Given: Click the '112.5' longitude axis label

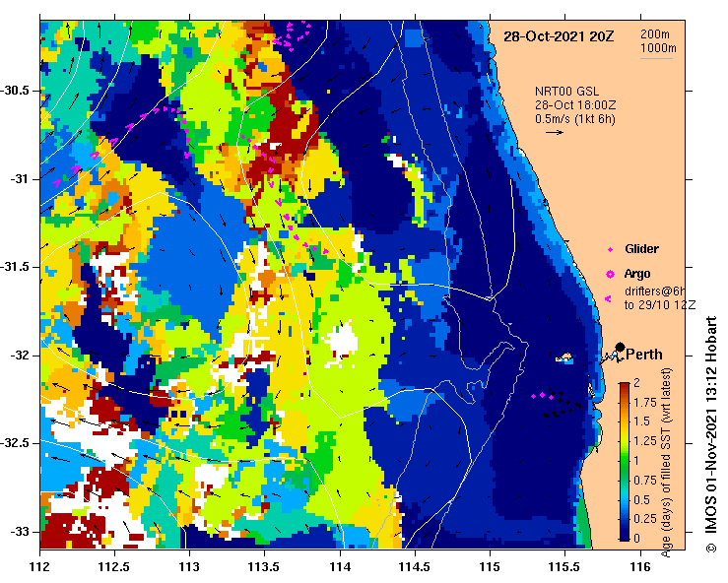Looking at the screenshot, I should pos(114,567).
